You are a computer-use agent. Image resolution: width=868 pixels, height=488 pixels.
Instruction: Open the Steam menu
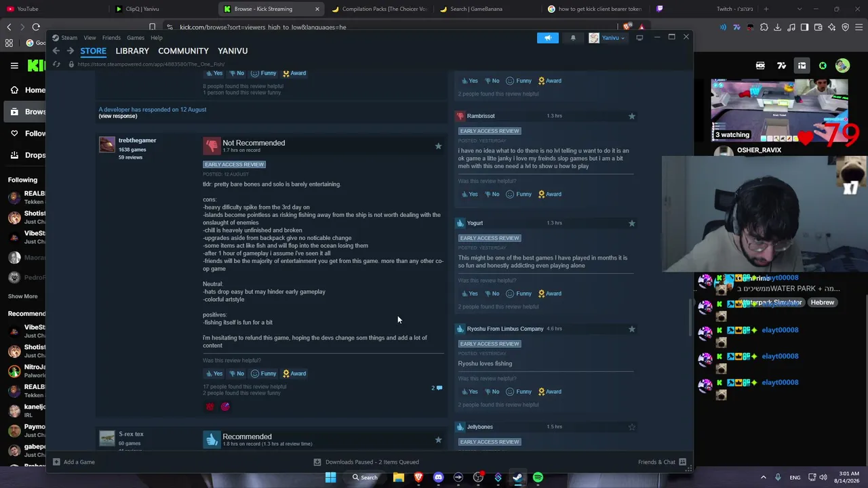69,38
